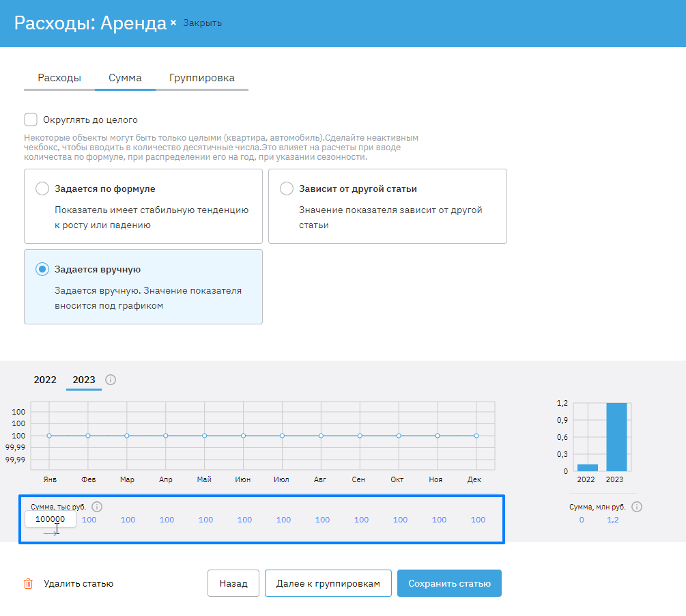Switch to the 'Расходы' tab
This screenshot has width=686, height=616.
tap(59, 78)
